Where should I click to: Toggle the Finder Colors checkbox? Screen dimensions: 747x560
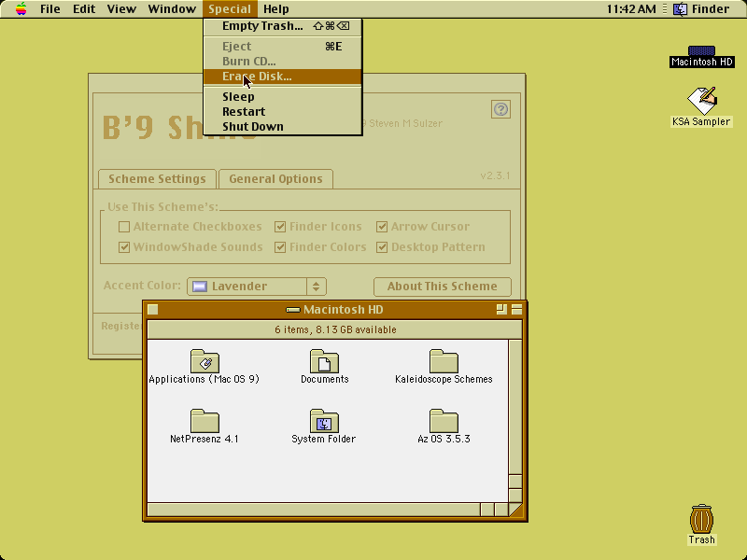(x=280, y=247)
